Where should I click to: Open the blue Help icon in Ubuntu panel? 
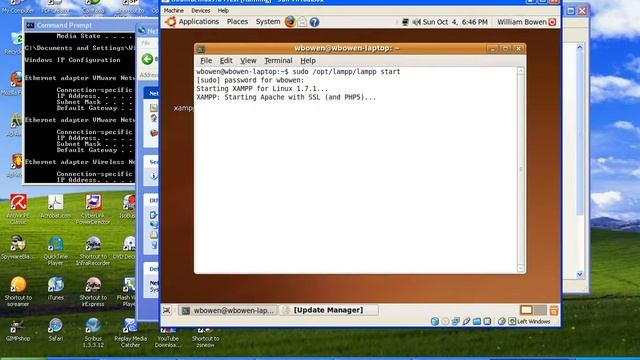point(314,22)
